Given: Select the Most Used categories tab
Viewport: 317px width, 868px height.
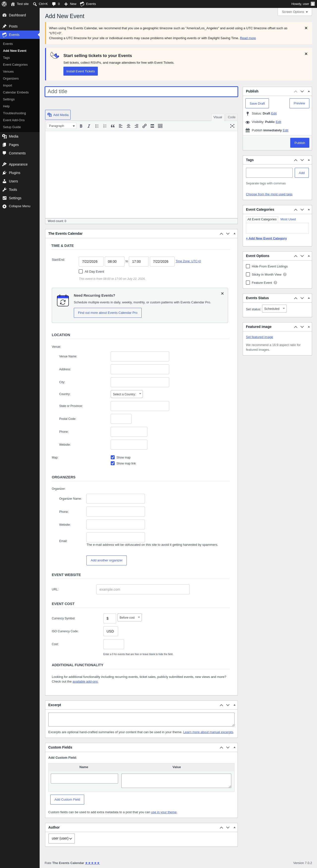Looking at the screenshot, I should point(288,219).
